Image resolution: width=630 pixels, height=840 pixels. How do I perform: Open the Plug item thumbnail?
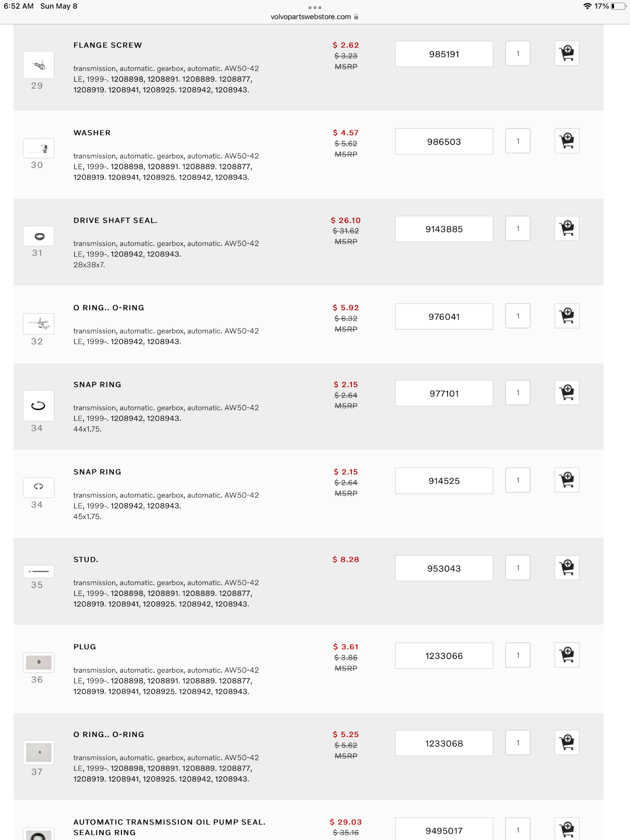[x=39, y=662]
